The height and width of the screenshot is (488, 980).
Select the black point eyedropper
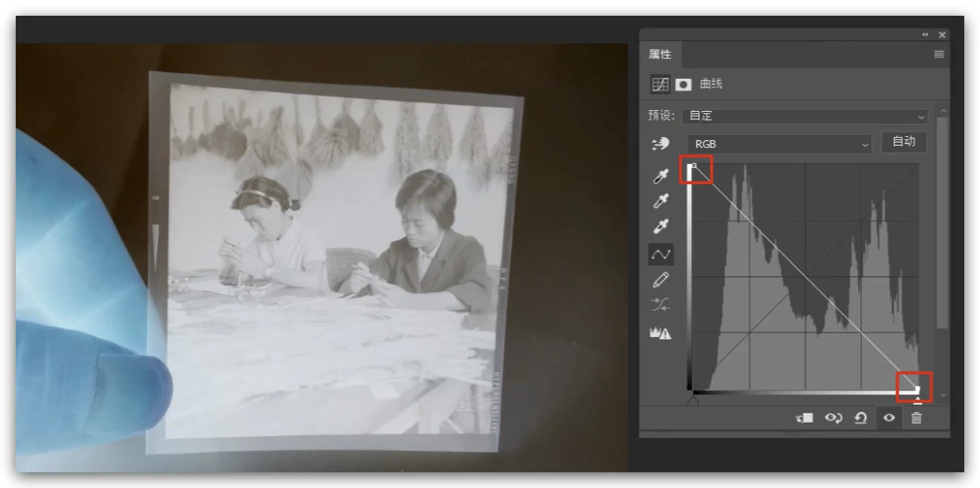point(660,177)
